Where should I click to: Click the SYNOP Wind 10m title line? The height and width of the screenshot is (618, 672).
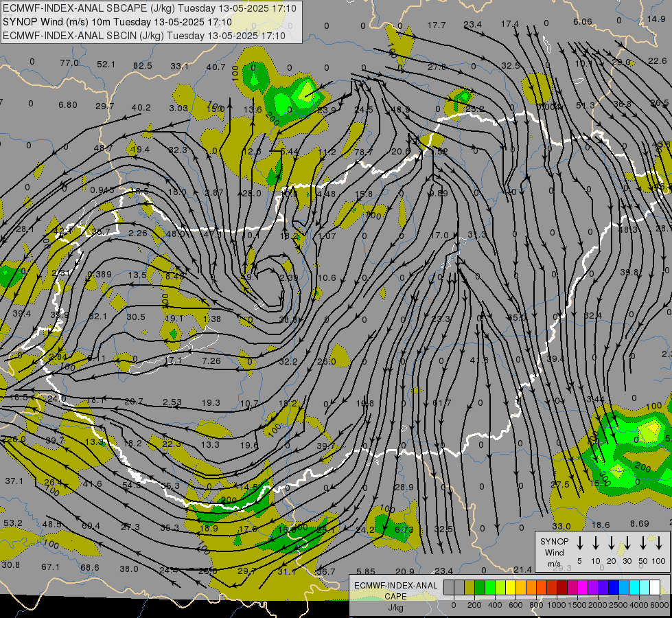tap(117, 22)
